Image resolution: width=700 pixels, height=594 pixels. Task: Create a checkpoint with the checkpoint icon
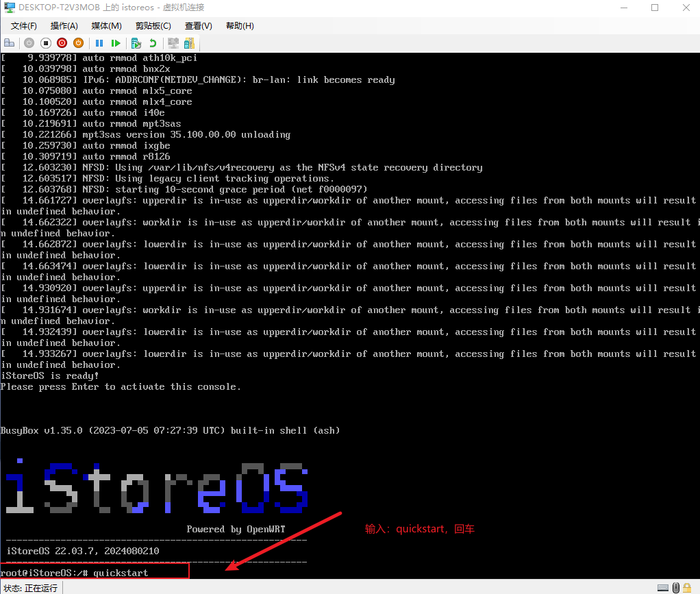[x=137, y=42]
